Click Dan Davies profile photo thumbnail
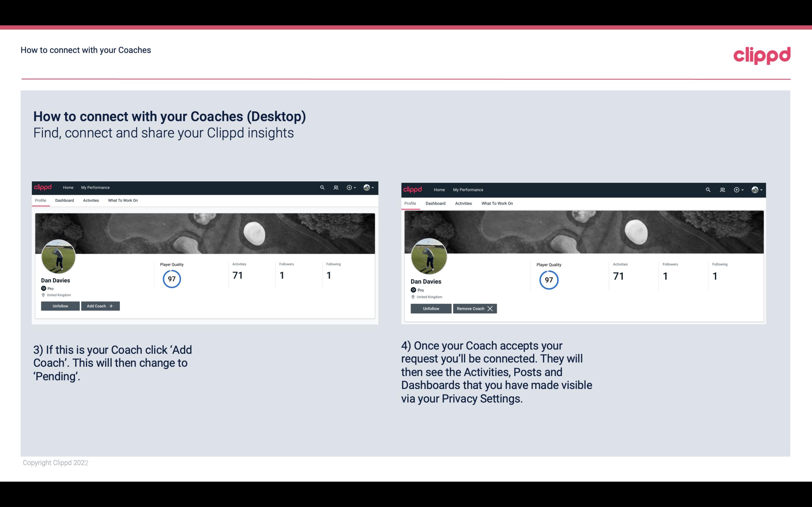The image size is (812, 507). coord(59,255)
